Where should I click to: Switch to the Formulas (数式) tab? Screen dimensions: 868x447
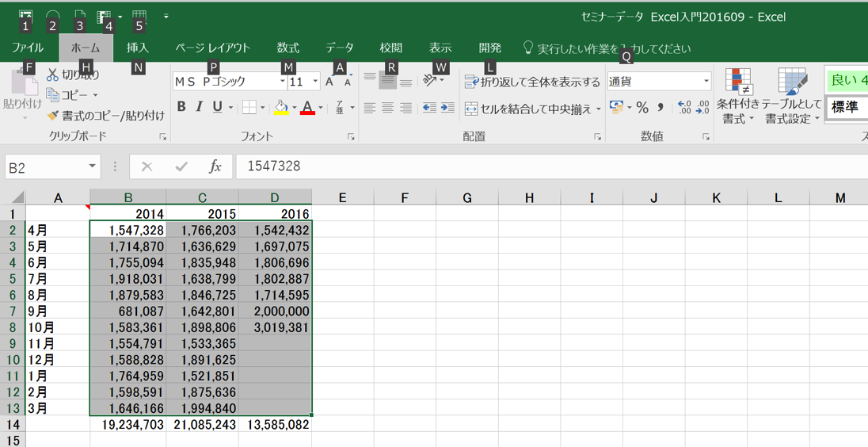coord(287,48)
